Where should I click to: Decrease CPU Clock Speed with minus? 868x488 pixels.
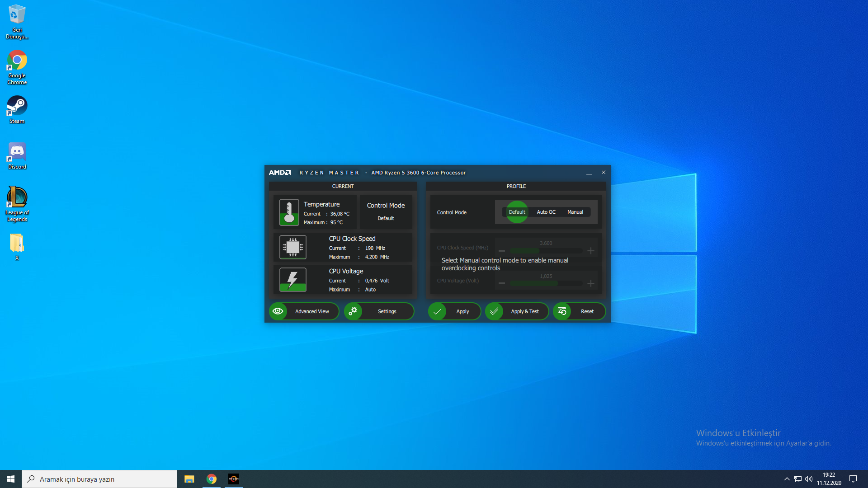501,251
